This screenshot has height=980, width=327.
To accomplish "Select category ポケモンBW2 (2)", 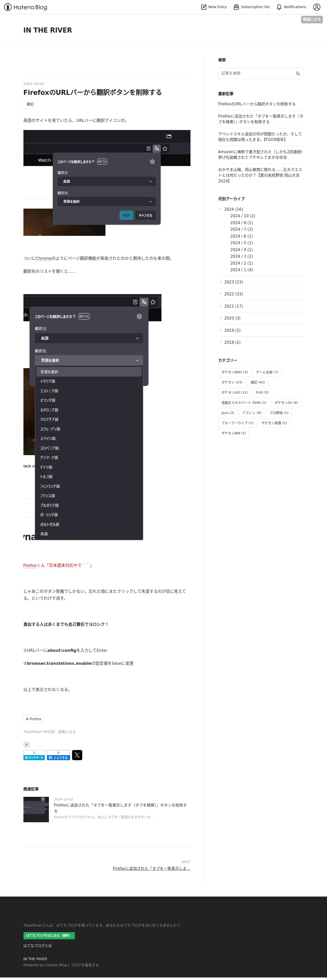I will click(235, 372).
